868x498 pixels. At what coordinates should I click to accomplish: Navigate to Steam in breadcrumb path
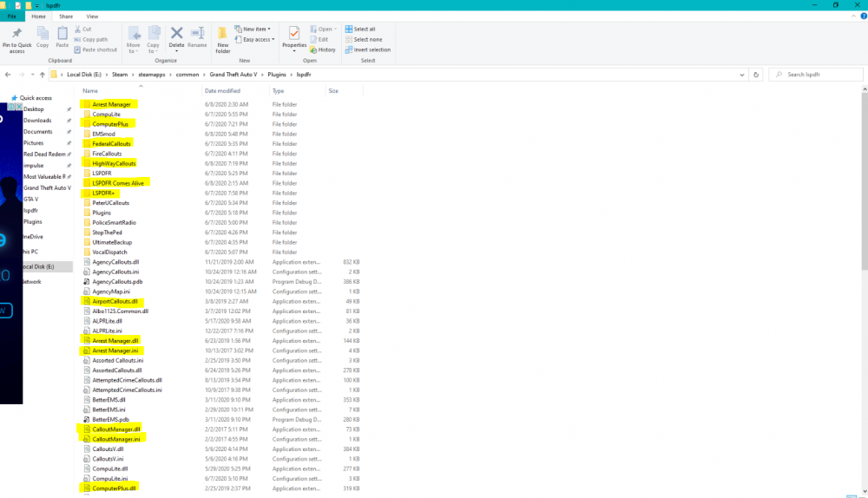point(120,74)
